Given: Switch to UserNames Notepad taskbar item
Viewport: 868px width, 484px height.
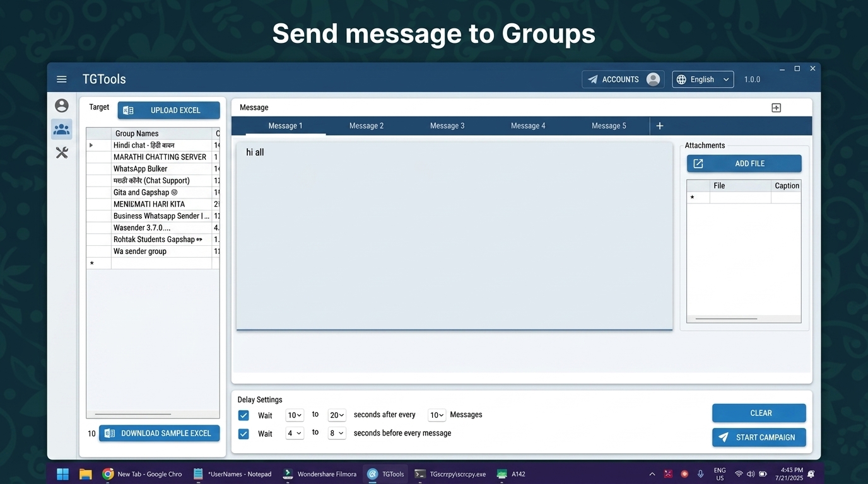Looking at the screenshot, I should [233, 474].
